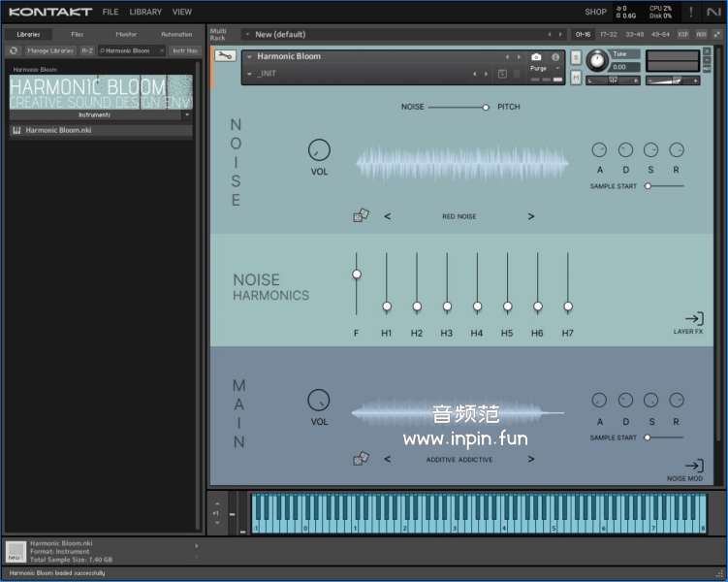Click the dice icon in Main section
The width and height of the screenshot is (728, 582).
[x=361, y=459]
